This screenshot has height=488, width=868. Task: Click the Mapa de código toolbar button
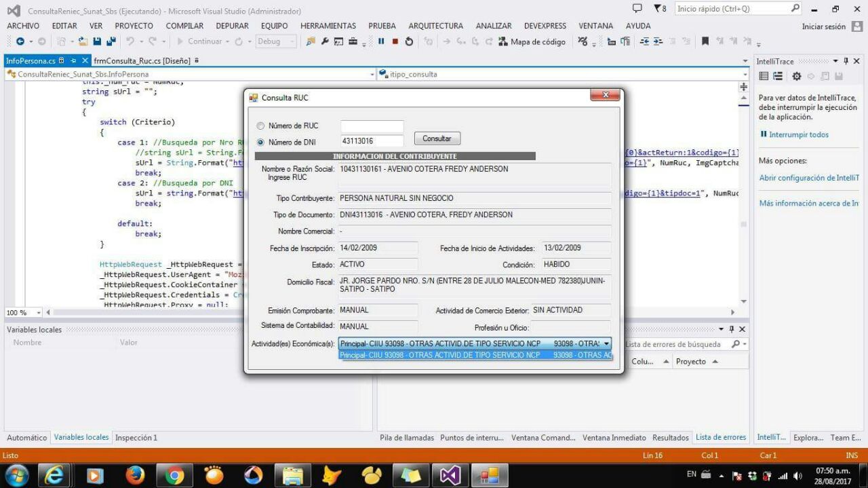pyautogui.click(x=532, y=41)
